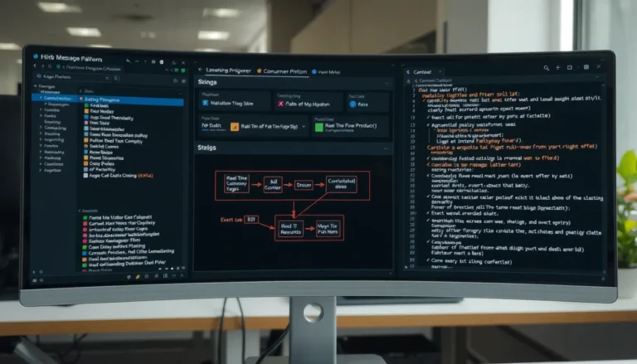Toggle checkmark on "Cone asary ict aling conferl(ad)" line
The image size is (637, 364).
point(428,261)
